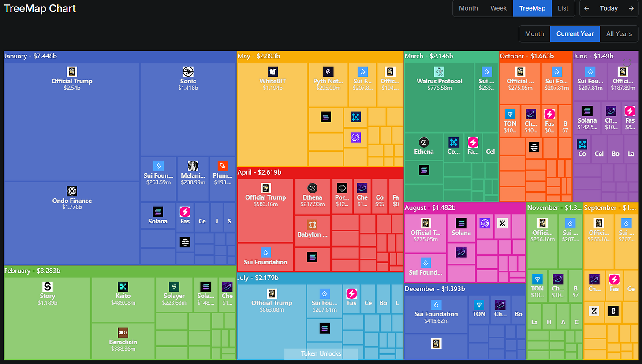
Task: Click the Sonic $1.418b value
Action: 188,88
